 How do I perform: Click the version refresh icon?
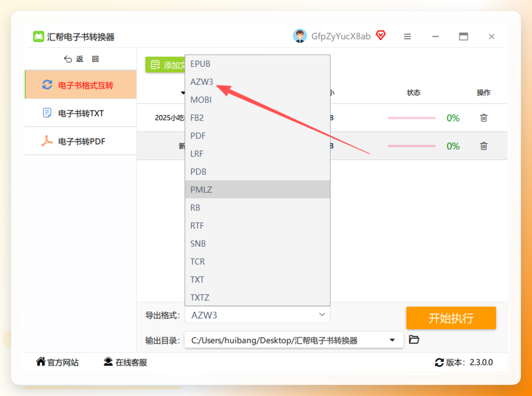[439, 362]
